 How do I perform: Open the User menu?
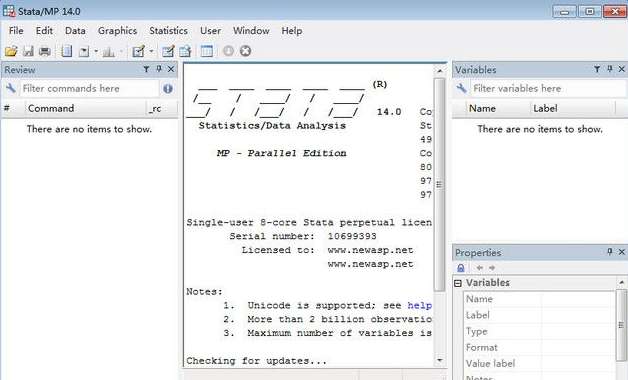coord(210,31)
